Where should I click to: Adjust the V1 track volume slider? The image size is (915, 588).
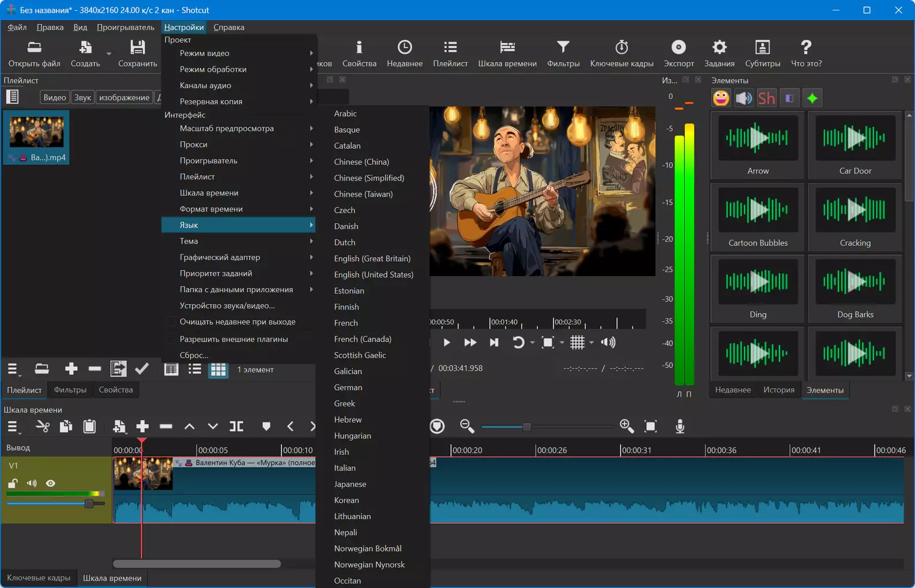click(89, 504)
